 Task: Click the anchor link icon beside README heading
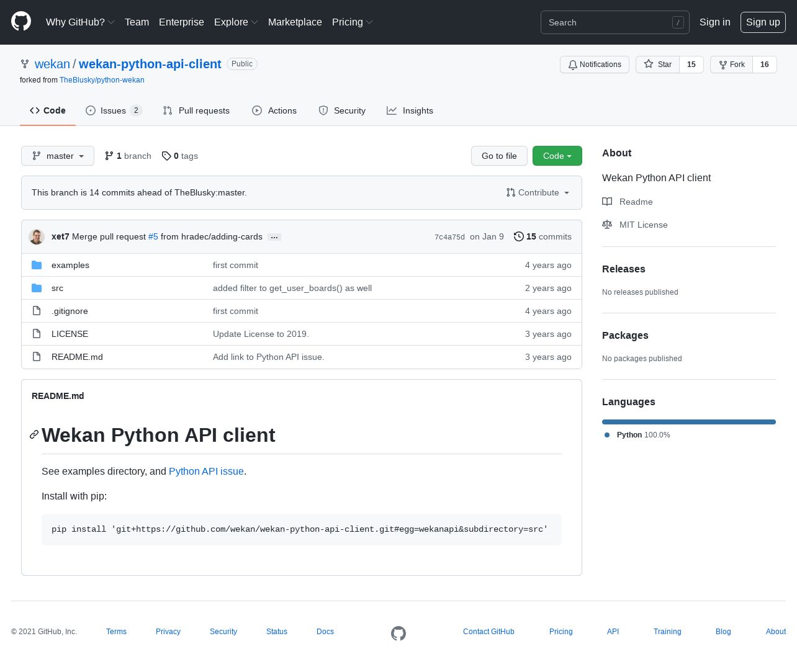tap(34, 434)
